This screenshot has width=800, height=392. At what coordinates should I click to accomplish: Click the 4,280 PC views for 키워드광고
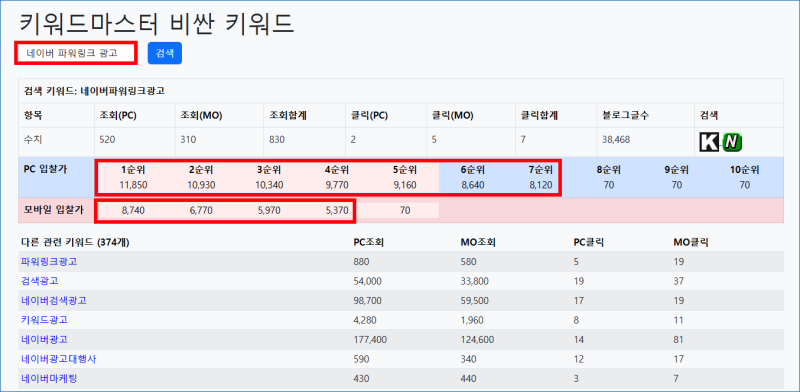coord(364,321)
